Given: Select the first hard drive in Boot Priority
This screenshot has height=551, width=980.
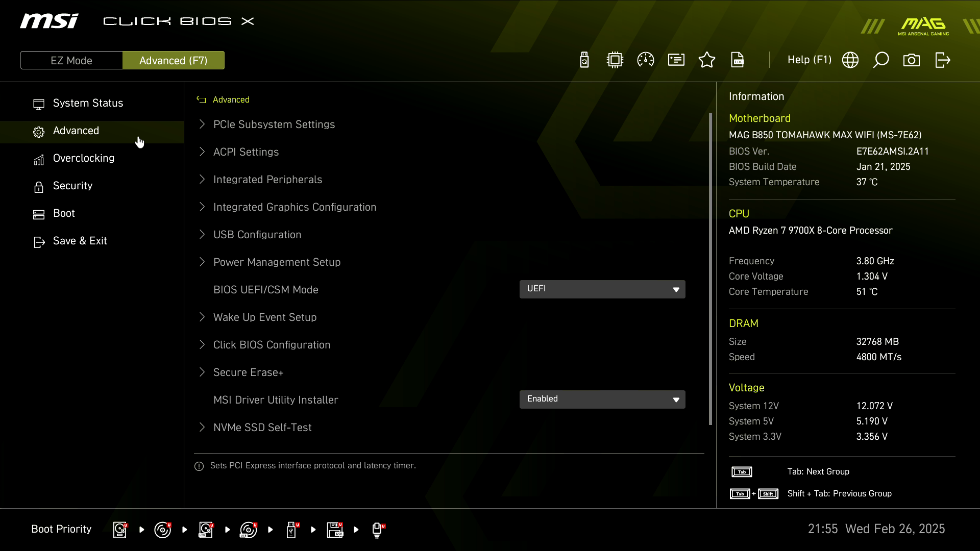Looking at the screenshot, I should coord(119,530).
